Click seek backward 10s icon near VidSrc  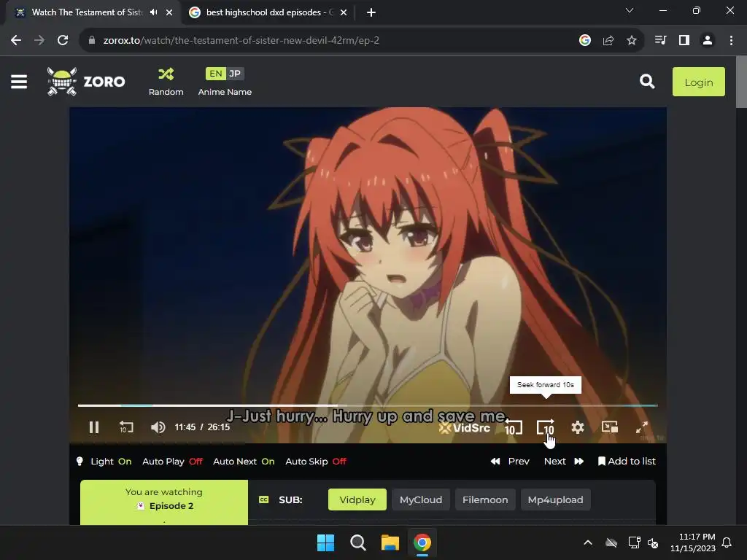tap(513, 427)
